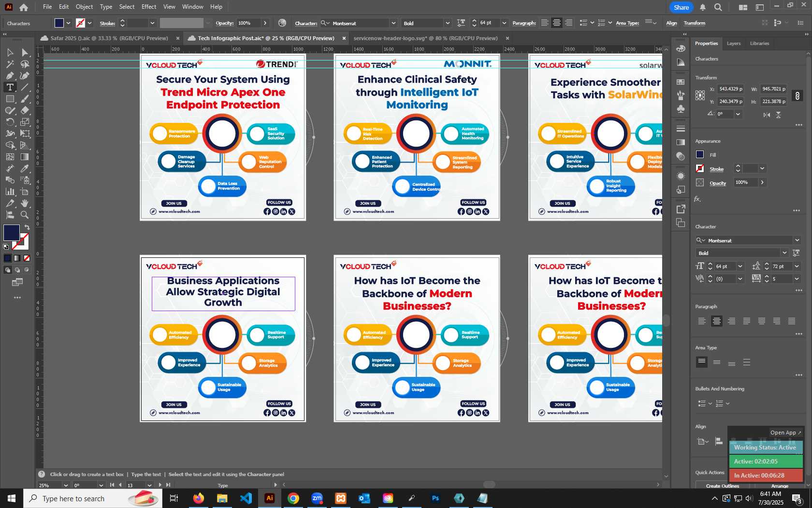Open fx effects menu in Appearance
This screenshot has height=508, width=812.
click(697, 199)
